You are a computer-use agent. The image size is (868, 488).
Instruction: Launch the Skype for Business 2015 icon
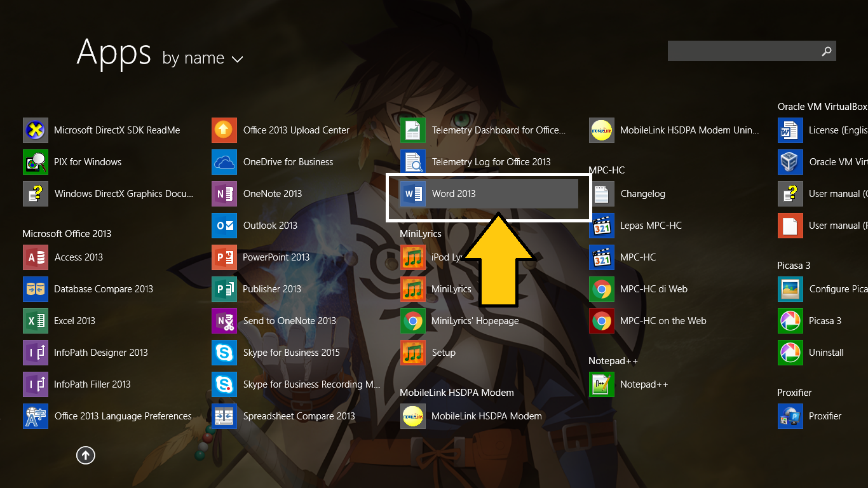point(224,353)
